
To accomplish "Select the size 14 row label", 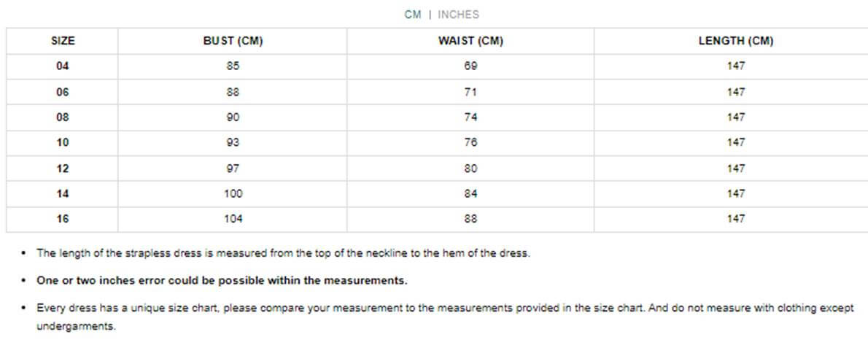I will [x=63, y=193].
